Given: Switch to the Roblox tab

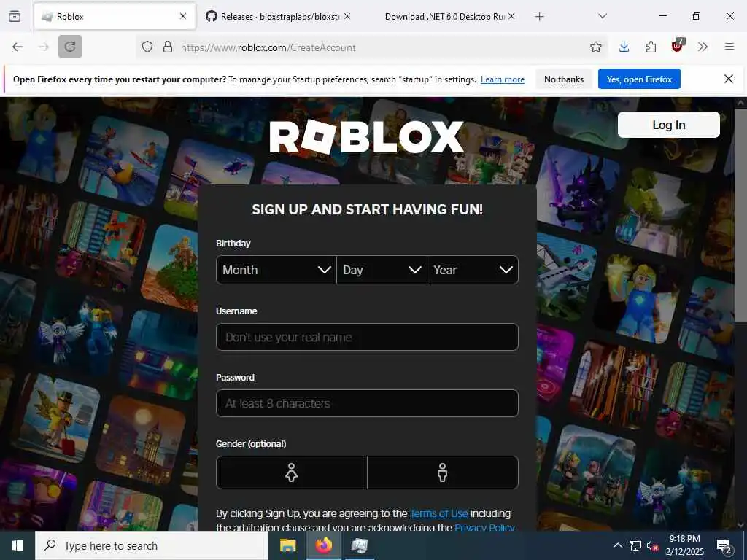Looking at the screenshot, I should pyautogui.click(x=115, y=16).
